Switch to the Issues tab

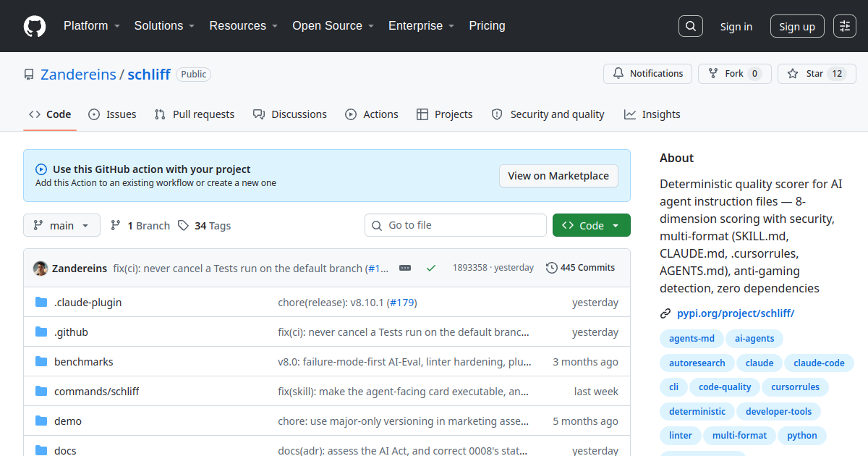click(112, 114)
